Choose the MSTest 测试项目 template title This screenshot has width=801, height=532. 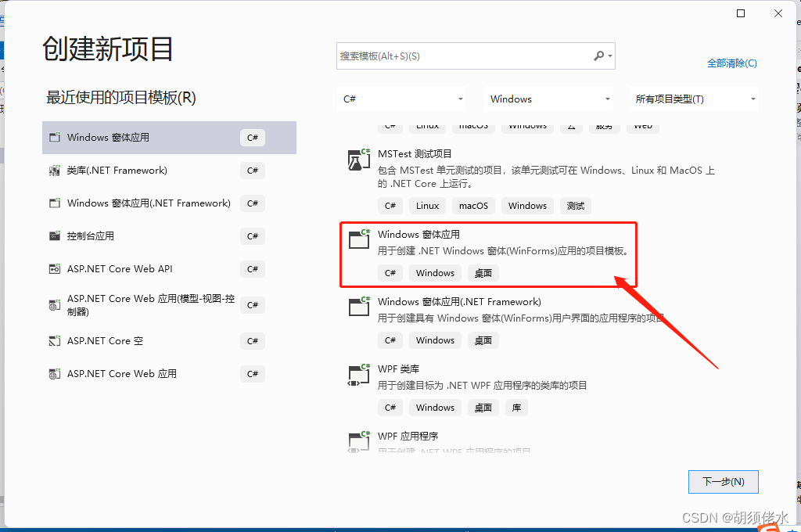[415, 153]
